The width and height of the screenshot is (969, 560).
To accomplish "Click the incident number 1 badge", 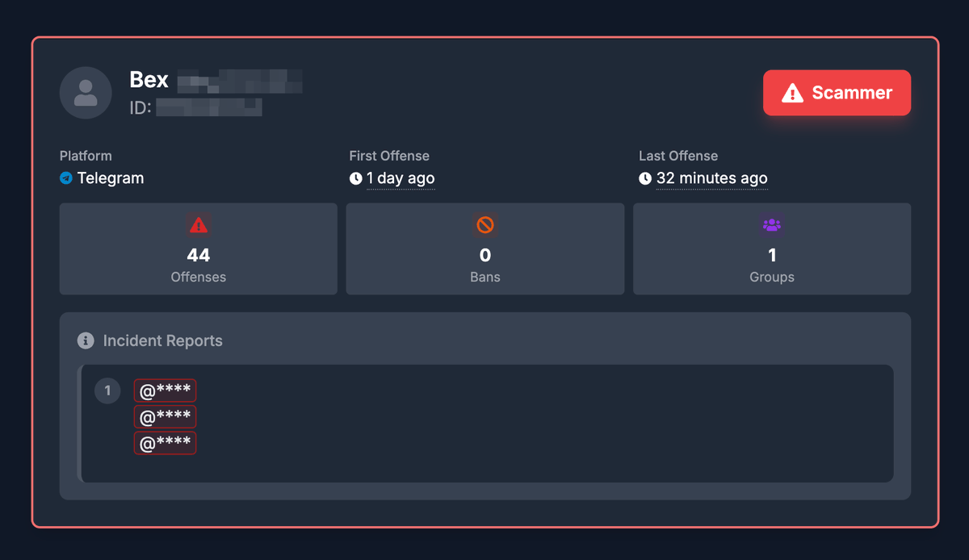I will [107, 391].
